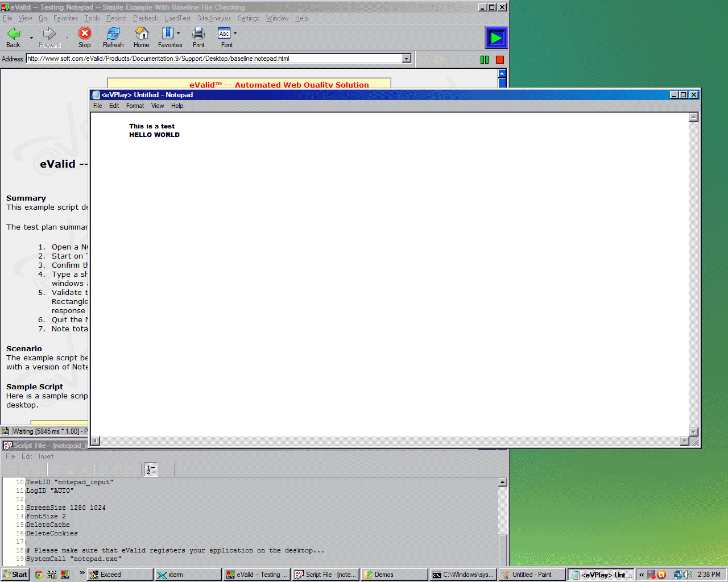This screenshot has width=728, height=582.
Task: Switch to C:\Windows\sys command prompt taskbar button
Action: [x=463, y=575]
